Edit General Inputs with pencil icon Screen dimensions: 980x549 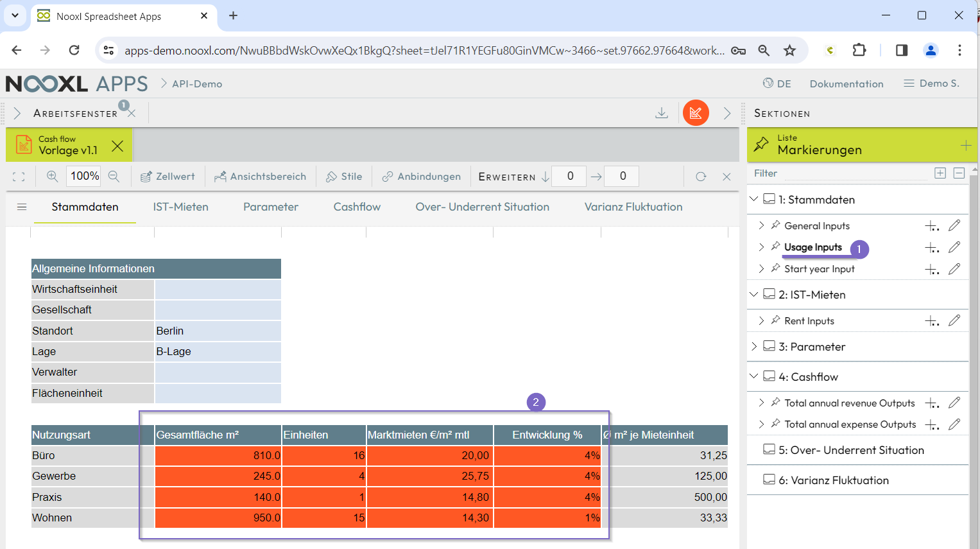(x=954, y=225)
